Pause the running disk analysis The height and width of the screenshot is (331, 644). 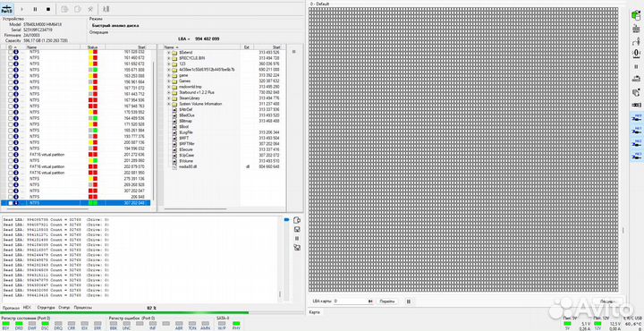[x=35, y=9]
